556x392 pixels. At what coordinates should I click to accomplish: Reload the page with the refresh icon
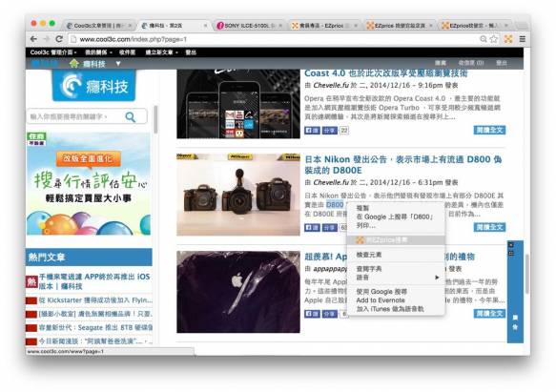59,39
